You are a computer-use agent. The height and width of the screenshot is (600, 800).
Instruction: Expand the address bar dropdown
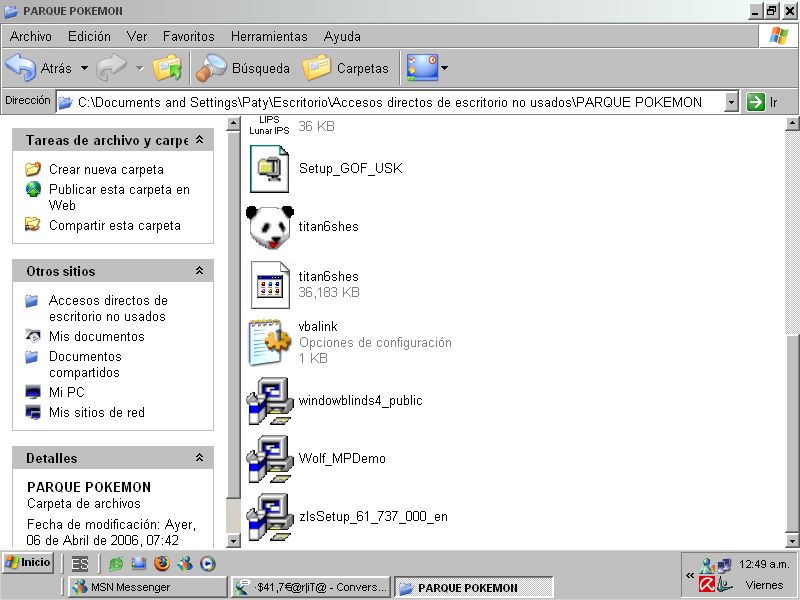[x=731, y=102]
